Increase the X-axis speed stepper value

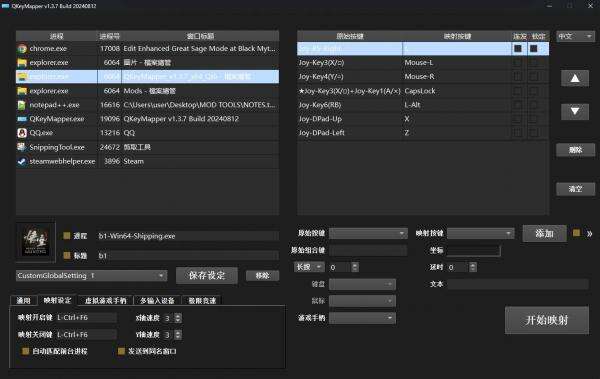[x=178, y=315]
